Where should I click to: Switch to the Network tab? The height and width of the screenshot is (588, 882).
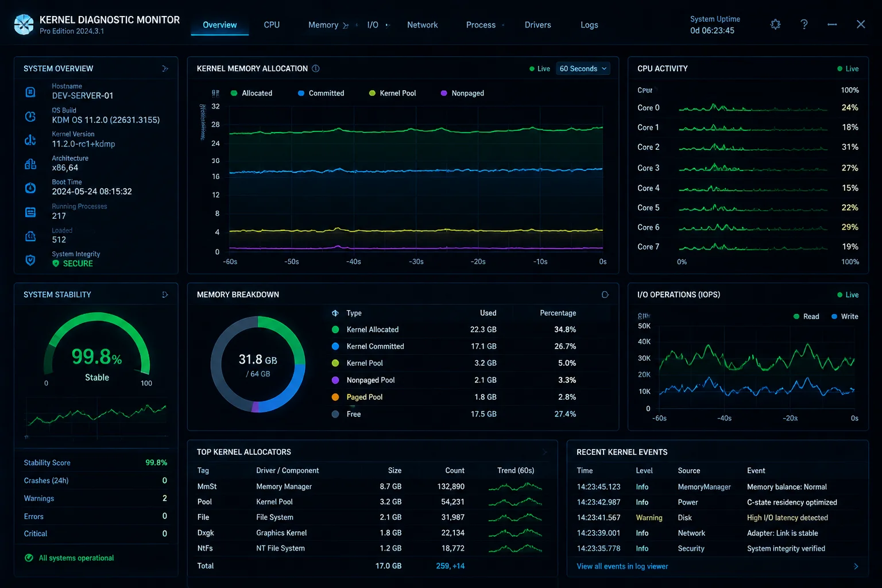(423, 25)
